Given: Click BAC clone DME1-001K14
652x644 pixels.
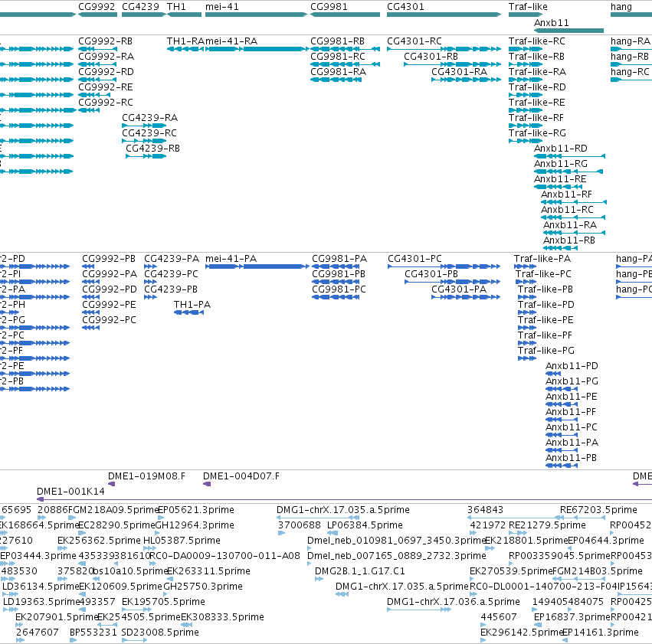Looking at the screenshot, I should 70,492.
